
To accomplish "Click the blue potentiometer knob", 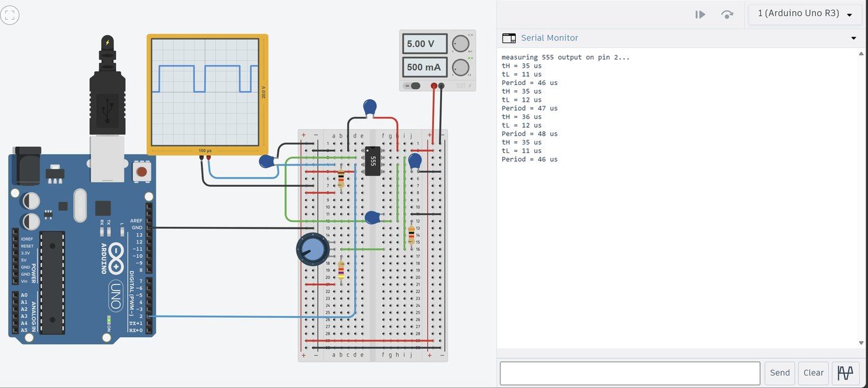I will [x=312, y=249].
